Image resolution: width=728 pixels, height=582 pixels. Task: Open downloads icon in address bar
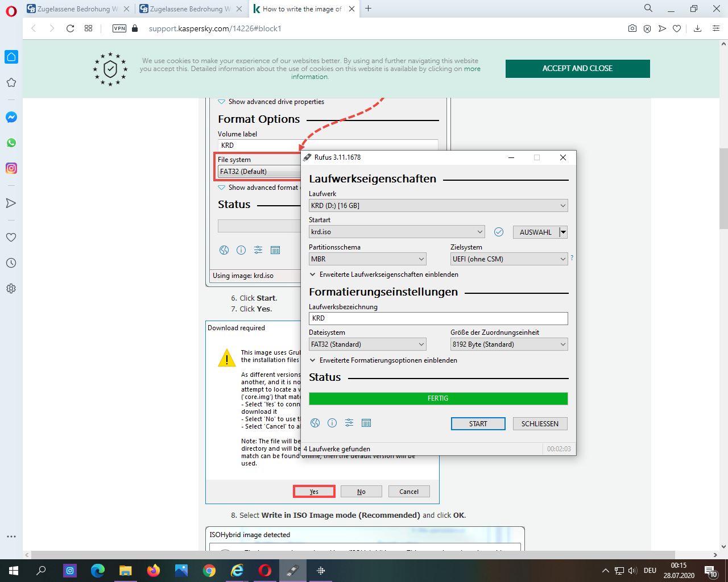pos(697,28)
